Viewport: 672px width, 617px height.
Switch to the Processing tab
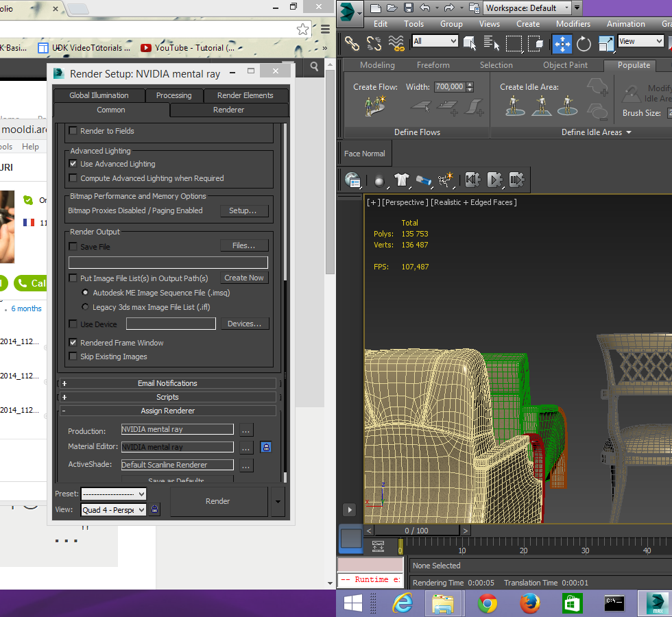[x=173, y=95]
